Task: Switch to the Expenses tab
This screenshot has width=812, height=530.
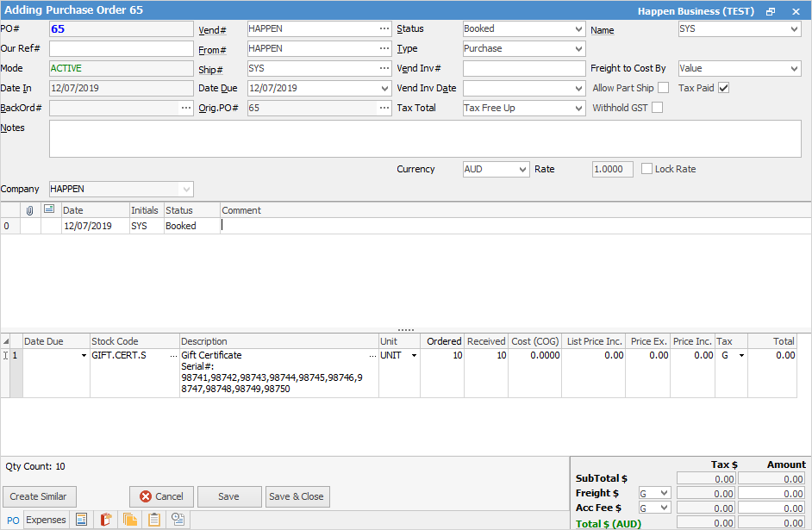Action: click(x=46, y=520)
